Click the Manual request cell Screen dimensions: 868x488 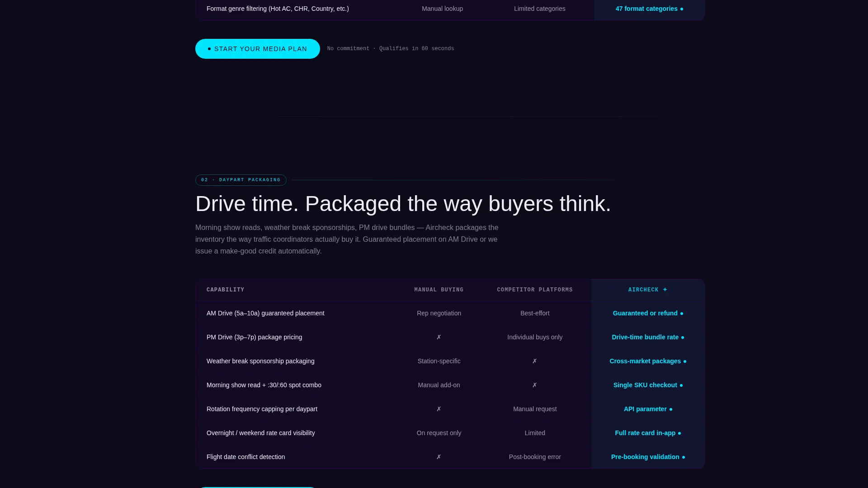pyautogui.click(x=535, y=409)
